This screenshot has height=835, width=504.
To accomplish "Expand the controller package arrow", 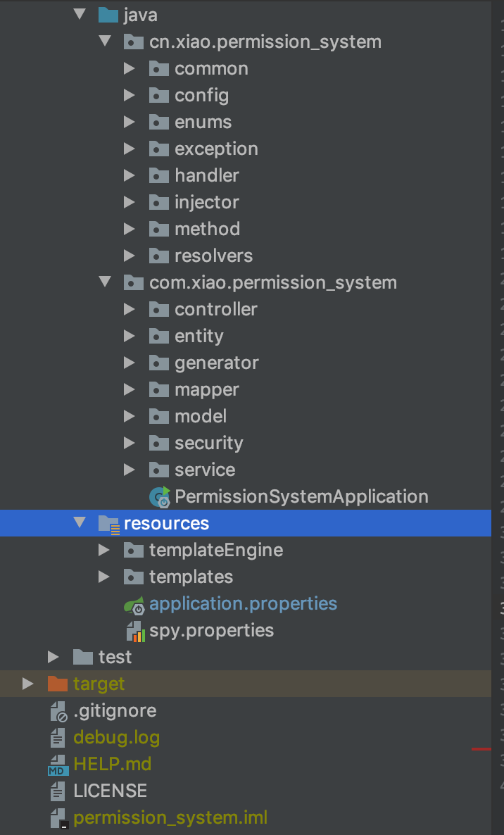I will pos(129,309).
